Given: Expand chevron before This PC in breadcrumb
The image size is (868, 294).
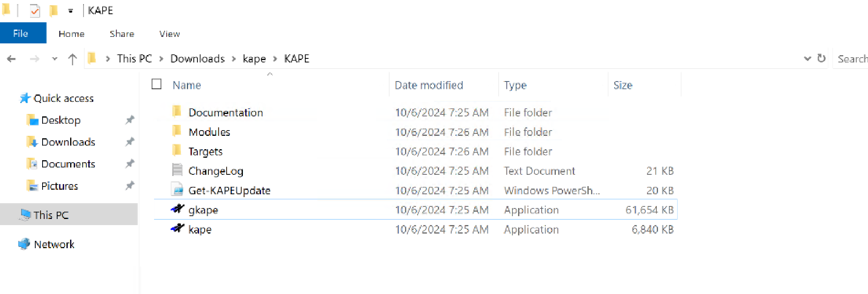Looking at the screenshot, I should [x=108, y=59].
